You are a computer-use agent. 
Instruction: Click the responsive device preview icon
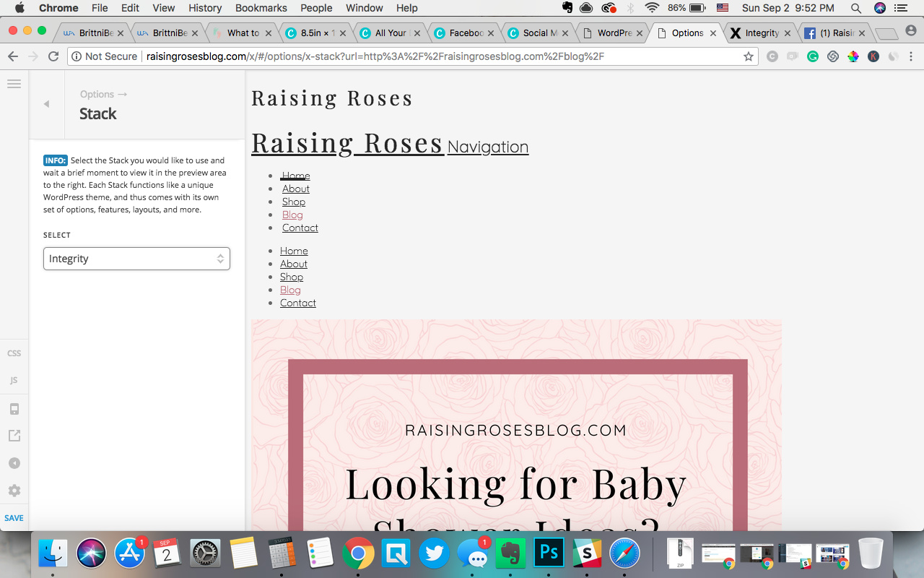[x=14, y=409]
